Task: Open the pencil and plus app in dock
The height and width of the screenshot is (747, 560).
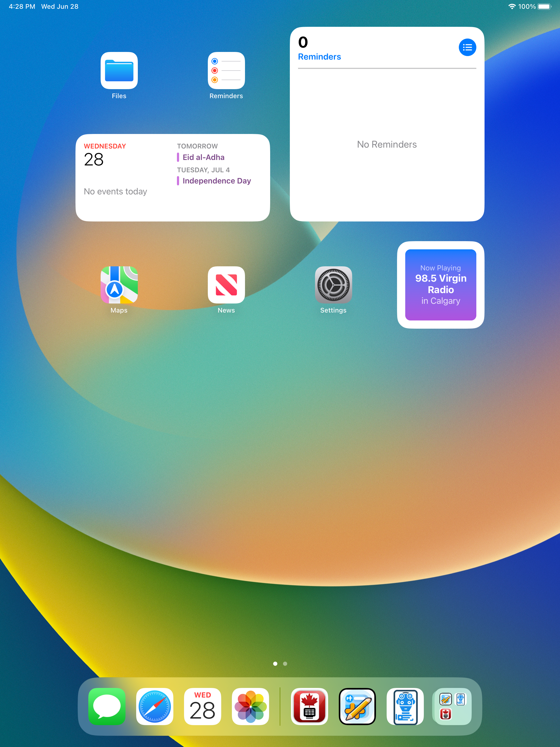Action: 357,706
